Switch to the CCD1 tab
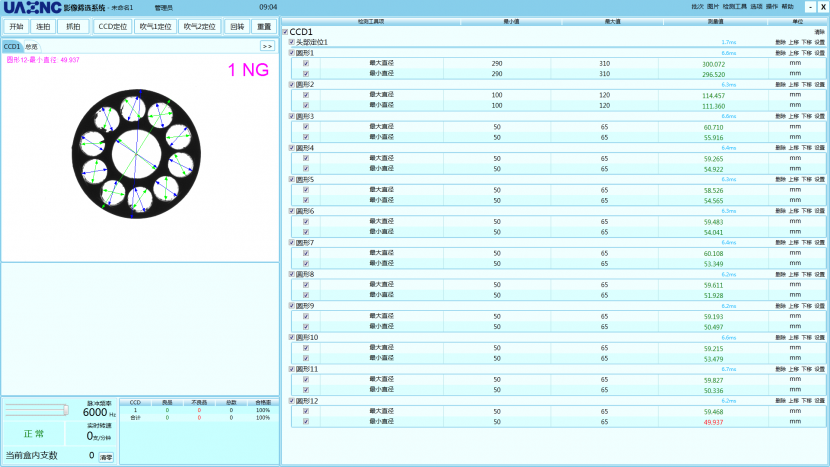The width and height of the screenshot is (830, 467). [x=12, y=47]
